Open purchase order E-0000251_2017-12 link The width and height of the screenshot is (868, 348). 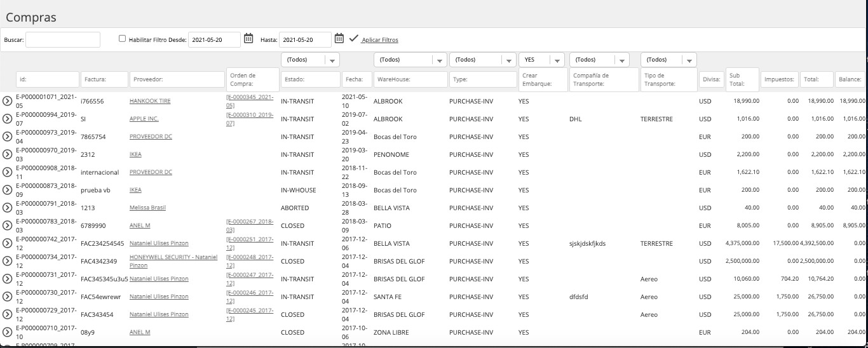tap(250, 243)
